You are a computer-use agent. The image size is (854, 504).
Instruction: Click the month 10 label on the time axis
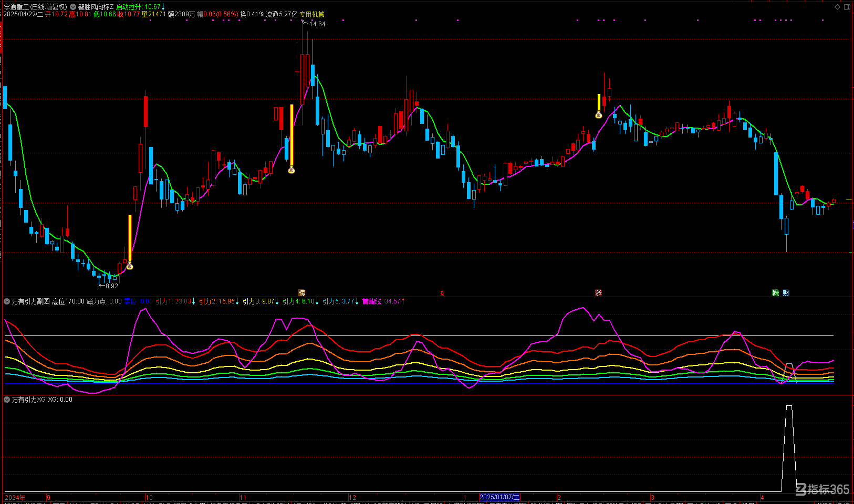pos(149,497)
